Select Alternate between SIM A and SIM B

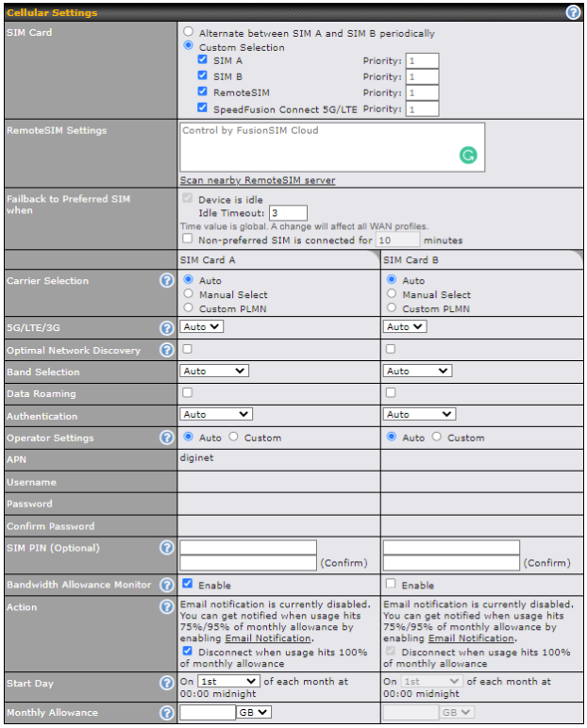point(188,31)
